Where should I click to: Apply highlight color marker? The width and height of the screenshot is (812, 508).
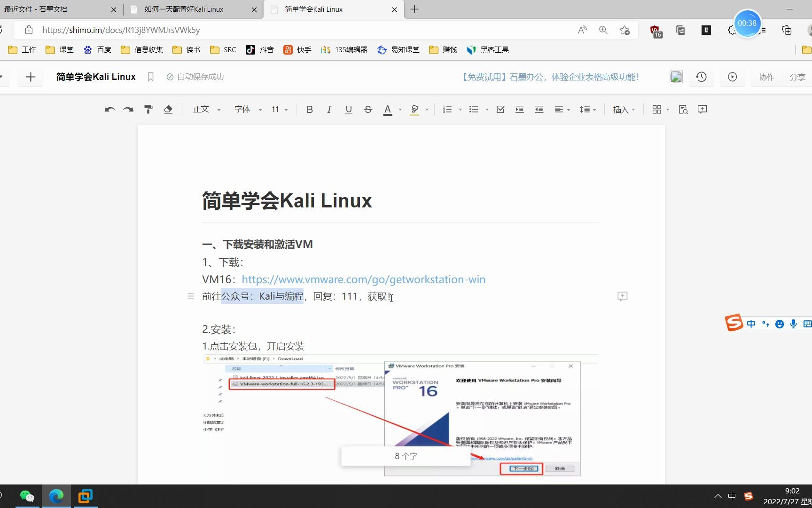coord(414,110)
